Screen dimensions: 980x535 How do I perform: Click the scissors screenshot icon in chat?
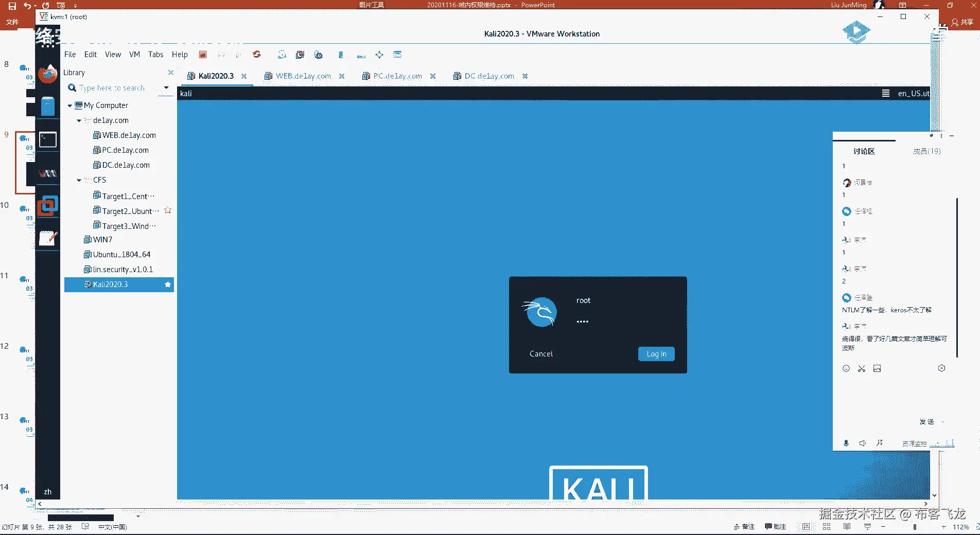[x=862, y=368]
